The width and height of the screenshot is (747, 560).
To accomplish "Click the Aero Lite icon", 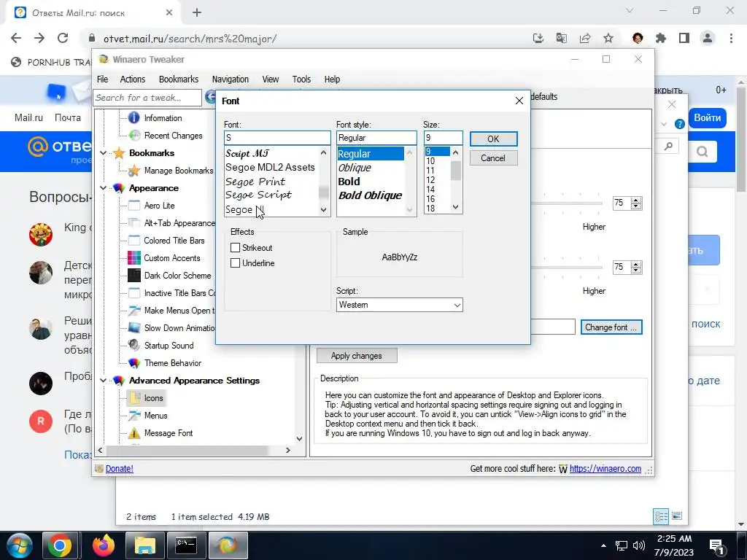I will tap(134, 205).
